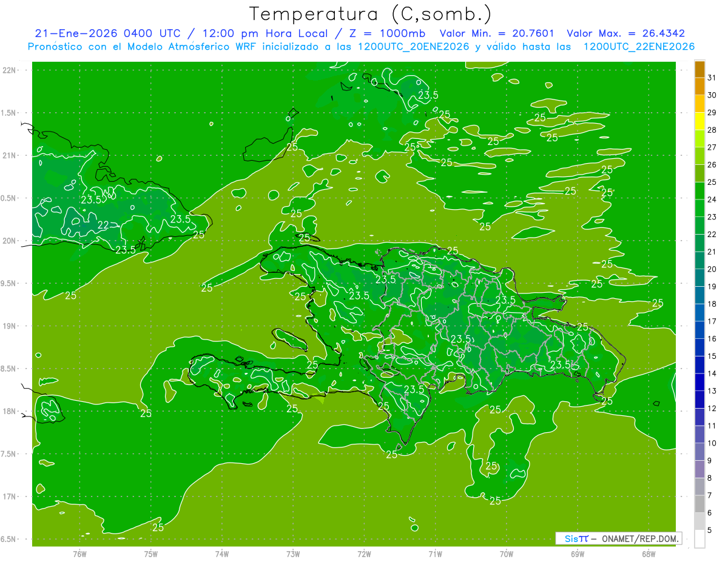Click the '72W' longitude axis label

[x=364, y=554]
